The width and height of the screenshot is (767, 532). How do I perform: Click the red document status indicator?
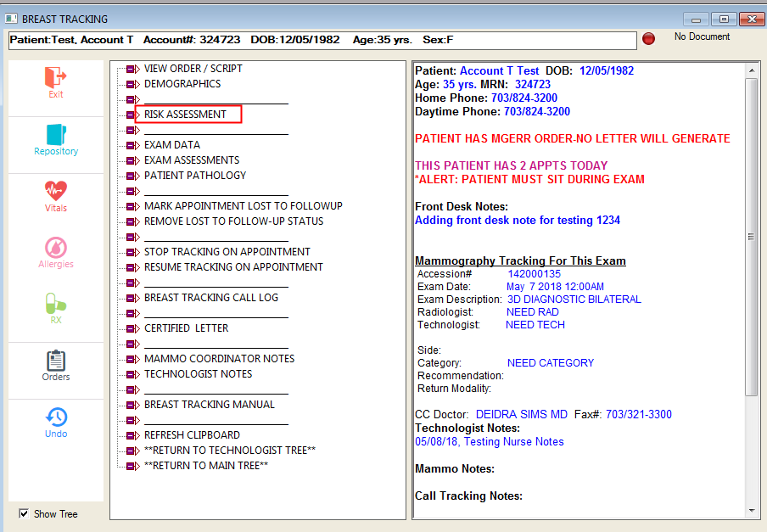tap(649, 39)
